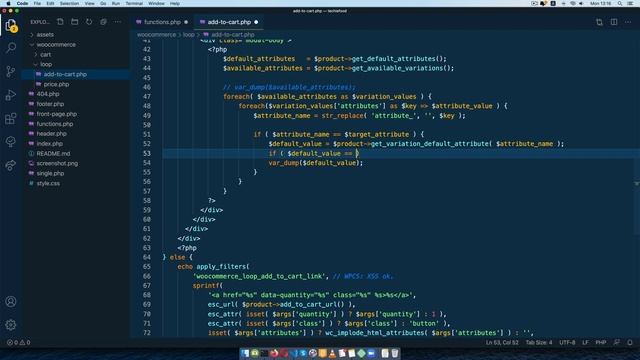Open index.php in the file tree
Screen dimensions: 640x360
(x=49, y=144)
